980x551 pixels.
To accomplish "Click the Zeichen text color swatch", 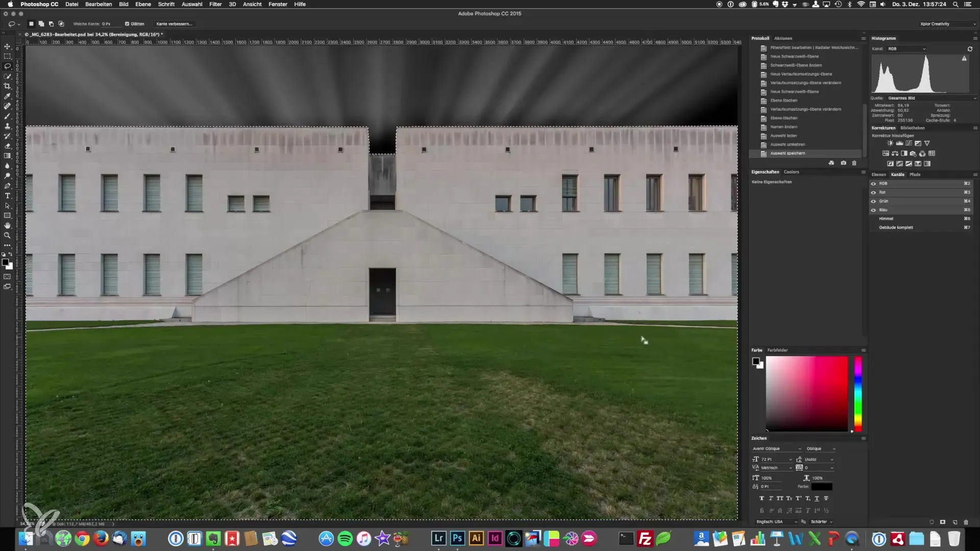I will coord(822,487).
